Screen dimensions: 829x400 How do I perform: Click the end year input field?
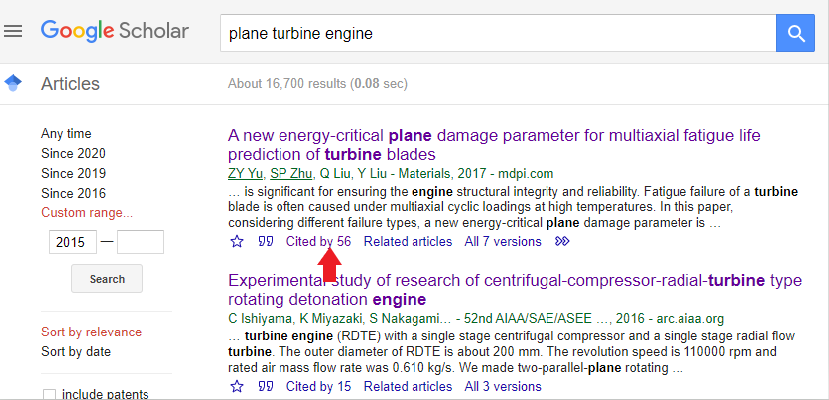(140, 242)
